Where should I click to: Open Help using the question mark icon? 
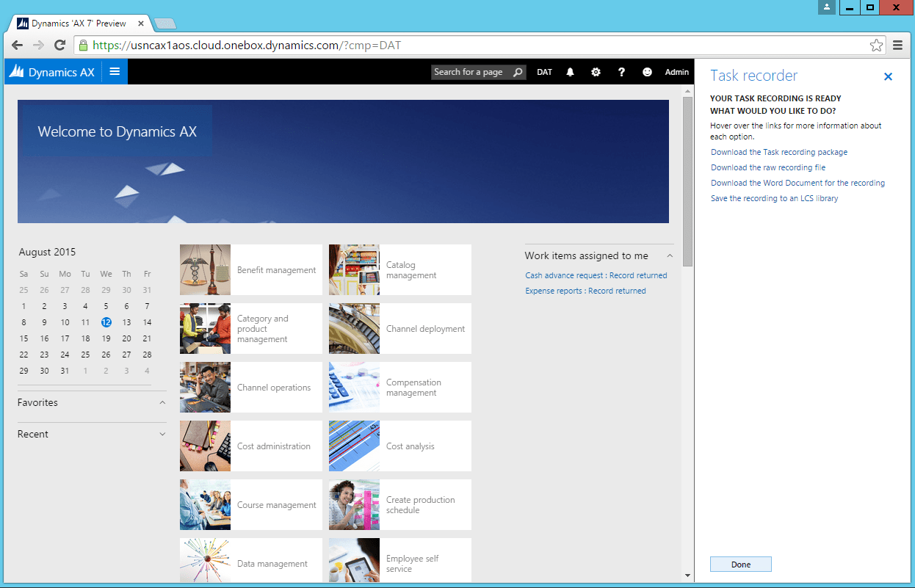(621, 72)
